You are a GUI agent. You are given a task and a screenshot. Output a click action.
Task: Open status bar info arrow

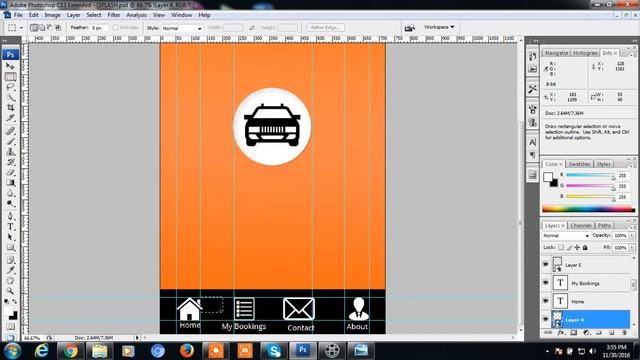tap(137, 338)
